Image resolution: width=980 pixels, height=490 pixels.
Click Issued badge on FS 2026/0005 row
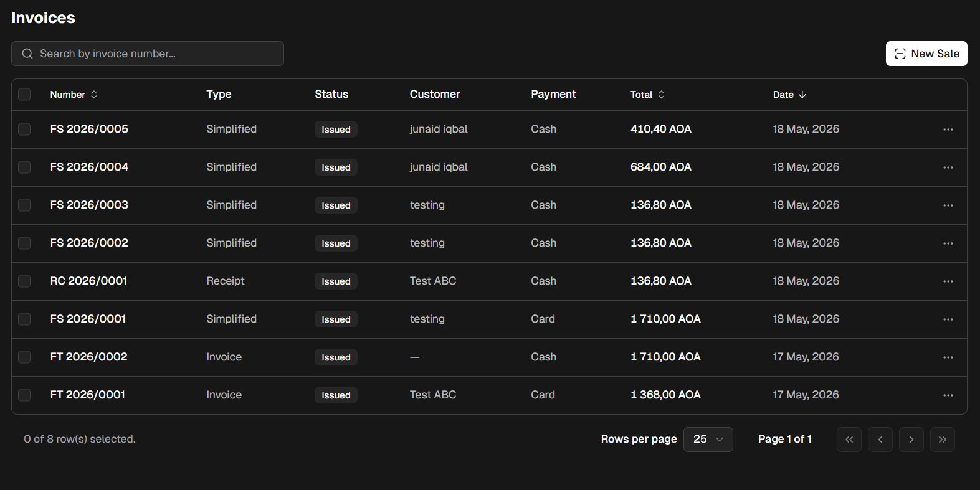coord(336,130)
